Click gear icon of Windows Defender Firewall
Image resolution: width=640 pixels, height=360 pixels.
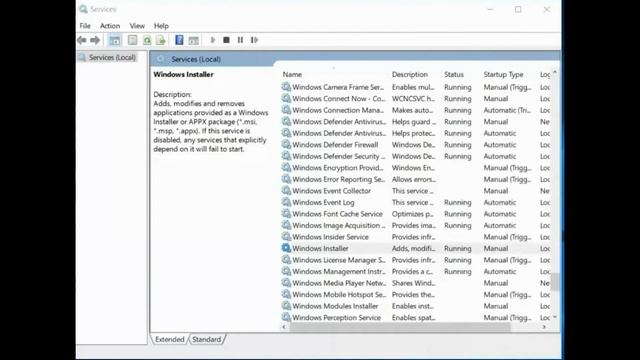[286, 144]
